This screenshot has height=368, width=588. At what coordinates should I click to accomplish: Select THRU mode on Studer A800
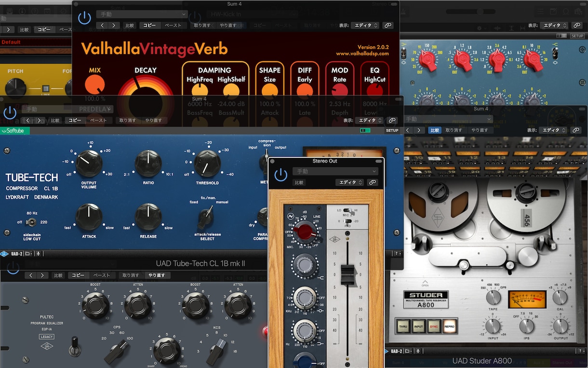point(403,327)
